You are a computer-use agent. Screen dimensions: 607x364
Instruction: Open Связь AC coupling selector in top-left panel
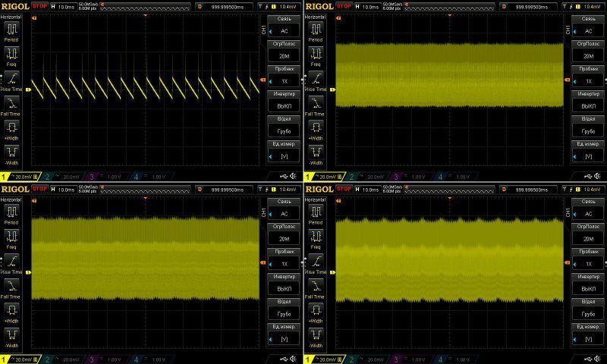(x=285, y=27)
